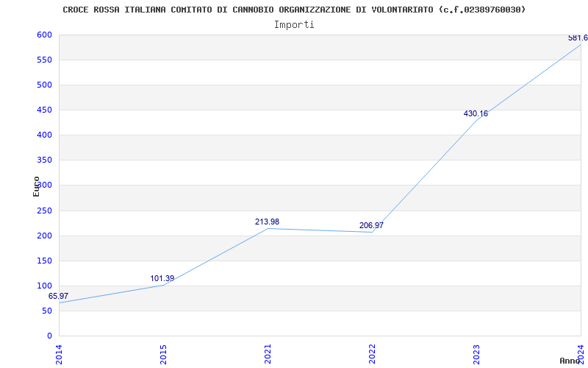Click x-axis year 2015

[x=163, y=355]
